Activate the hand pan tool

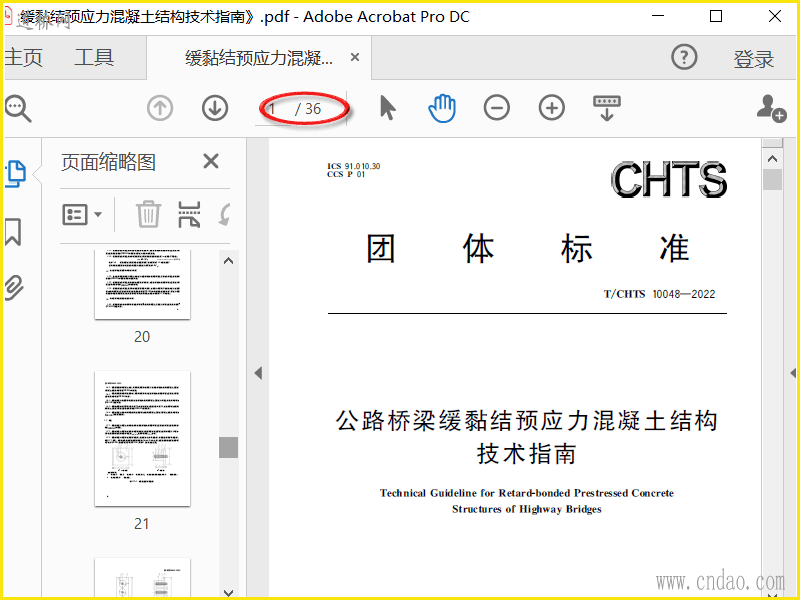pos(442,108)
